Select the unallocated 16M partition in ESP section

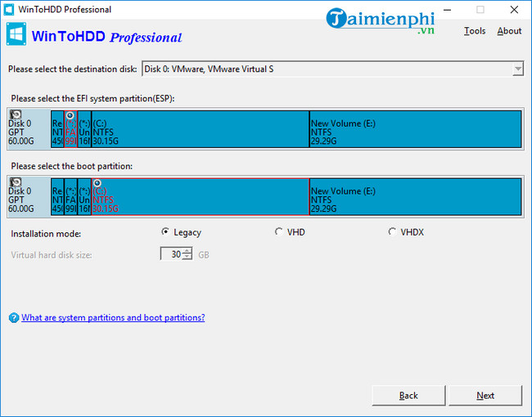84,129
